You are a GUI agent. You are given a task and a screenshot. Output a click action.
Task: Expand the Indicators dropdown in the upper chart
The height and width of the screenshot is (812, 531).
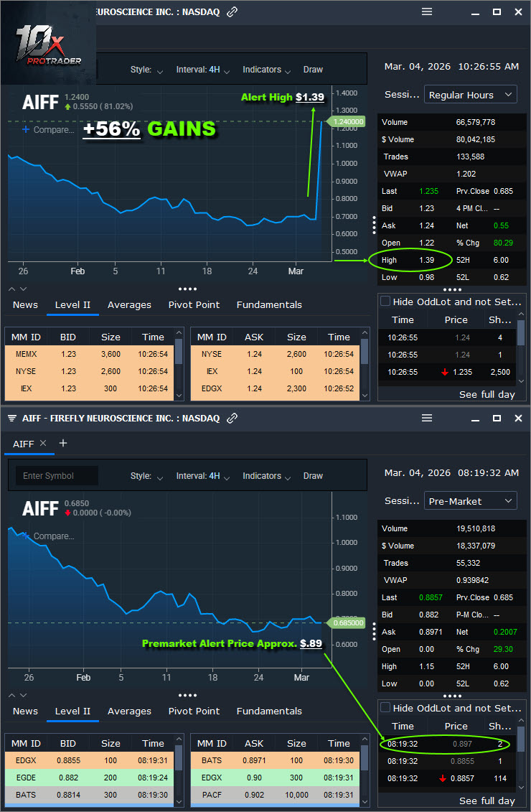click(266, 70)
